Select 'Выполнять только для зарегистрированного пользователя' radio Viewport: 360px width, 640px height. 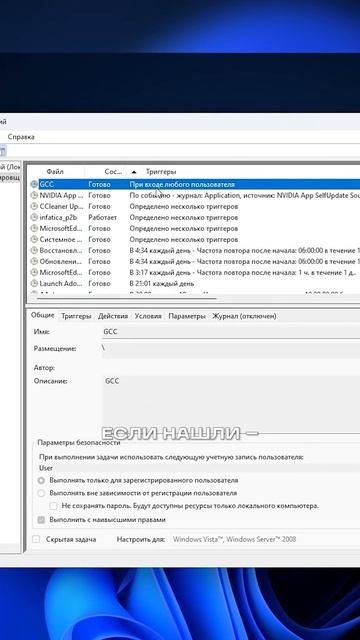pos(41,481)
